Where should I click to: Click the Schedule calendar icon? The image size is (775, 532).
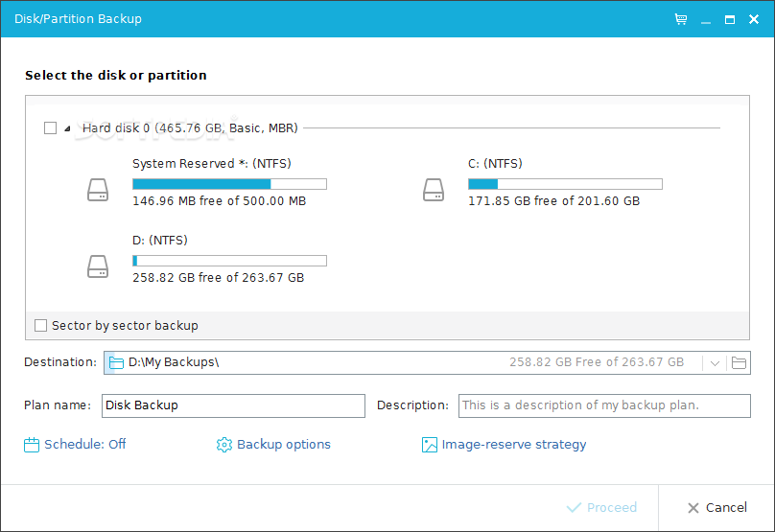(32, 445)
